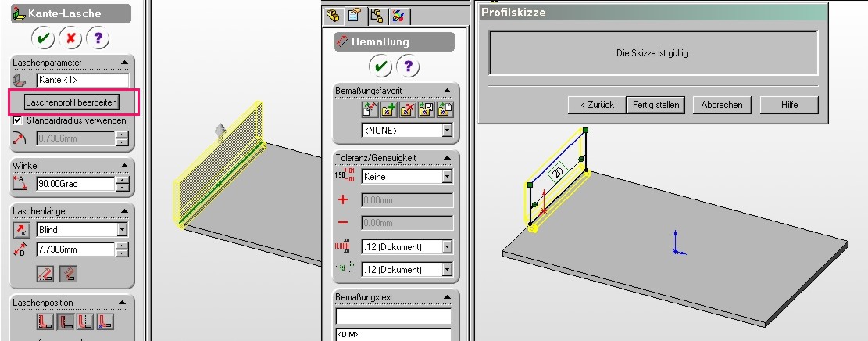The width and height of the screenshot is (868, 341).
Task: Click Fertig stellen in Profilskizze dialog
Action: 656,105
